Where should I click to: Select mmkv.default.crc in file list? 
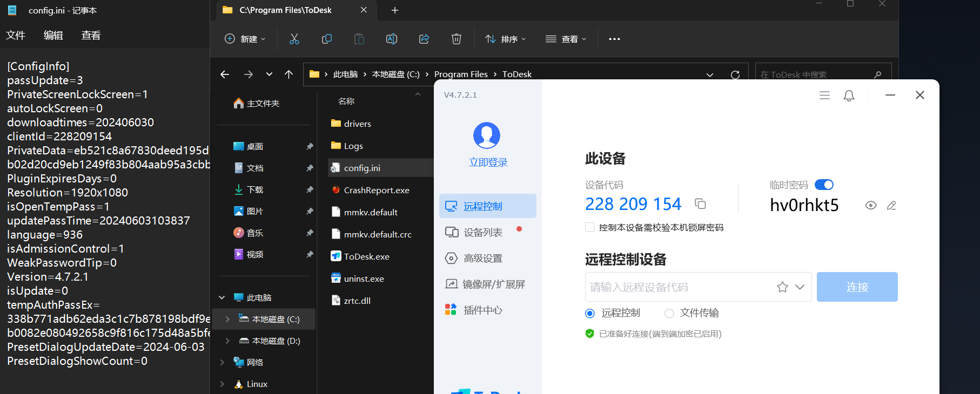pos(371,234)
